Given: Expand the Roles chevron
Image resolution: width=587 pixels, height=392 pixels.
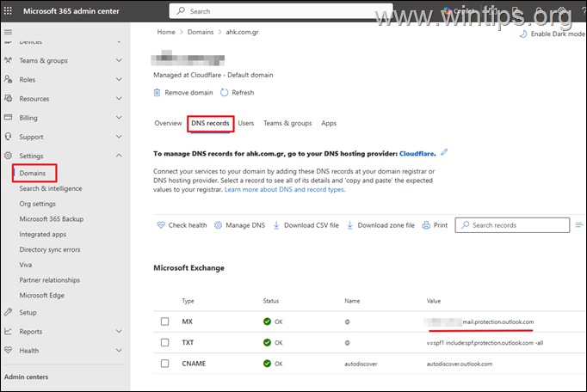Looking at the screenshot, I should click(119, 79).
